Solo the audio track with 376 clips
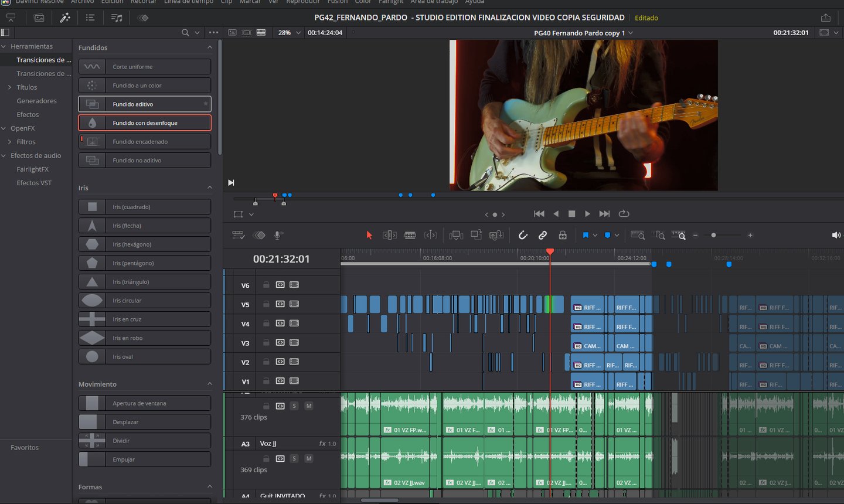 294,406
